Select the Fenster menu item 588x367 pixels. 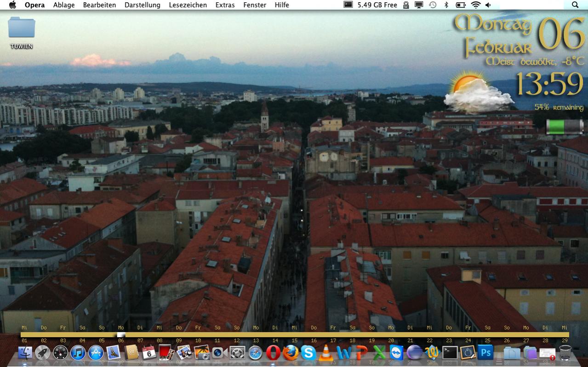click(255, 5)
